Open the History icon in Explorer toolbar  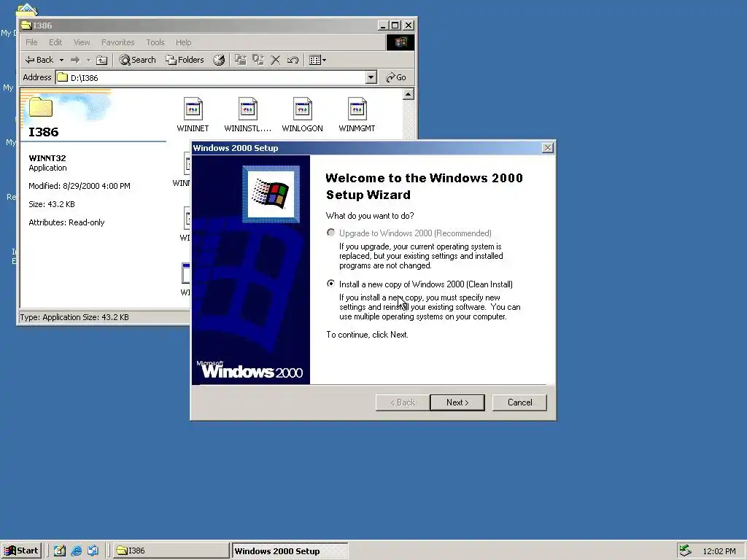219,60
